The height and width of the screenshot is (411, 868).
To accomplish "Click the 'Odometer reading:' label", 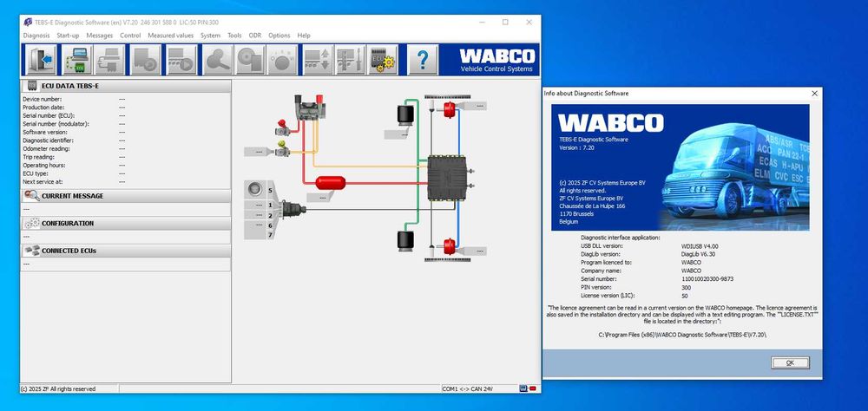I will click(x=46, y=149).
